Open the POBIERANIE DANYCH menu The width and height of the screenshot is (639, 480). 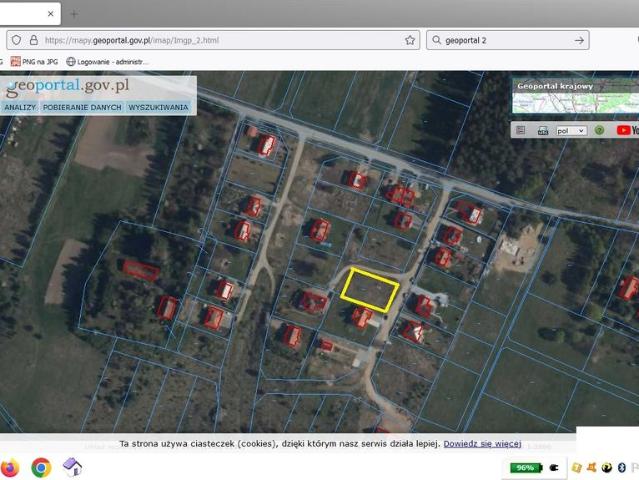click(x=82, y=107)
